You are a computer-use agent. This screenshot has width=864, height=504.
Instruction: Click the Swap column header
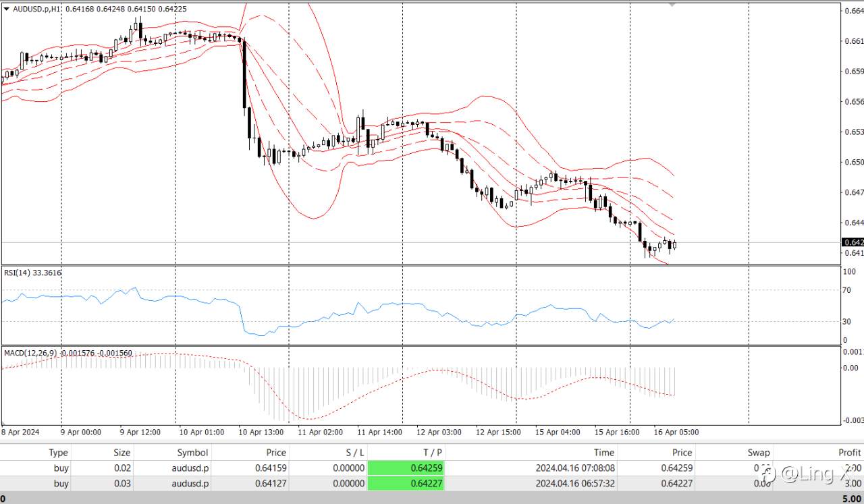[758, 452]
